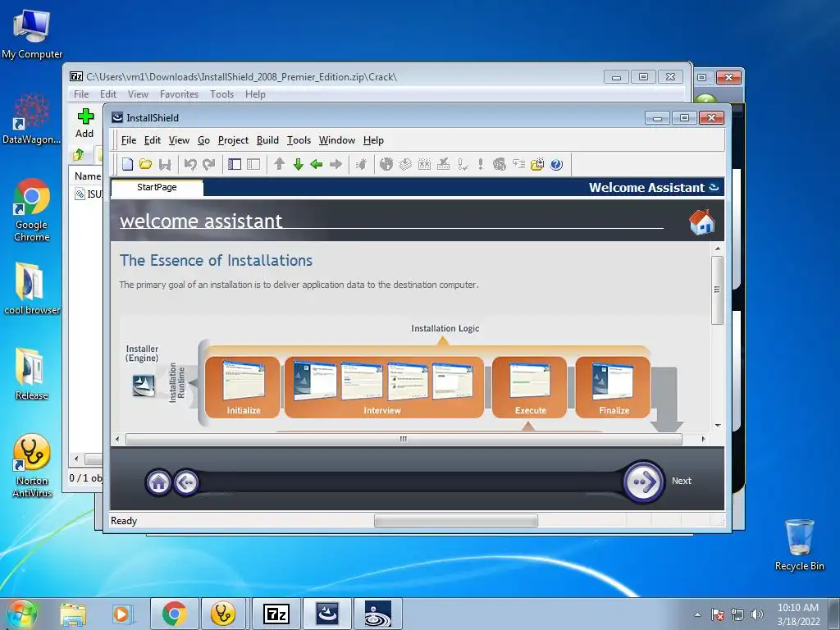The height and width of the screenshot is (630, 840).
Task: Click the 7-Zip taskbar icon
Action: pos(276,614)
